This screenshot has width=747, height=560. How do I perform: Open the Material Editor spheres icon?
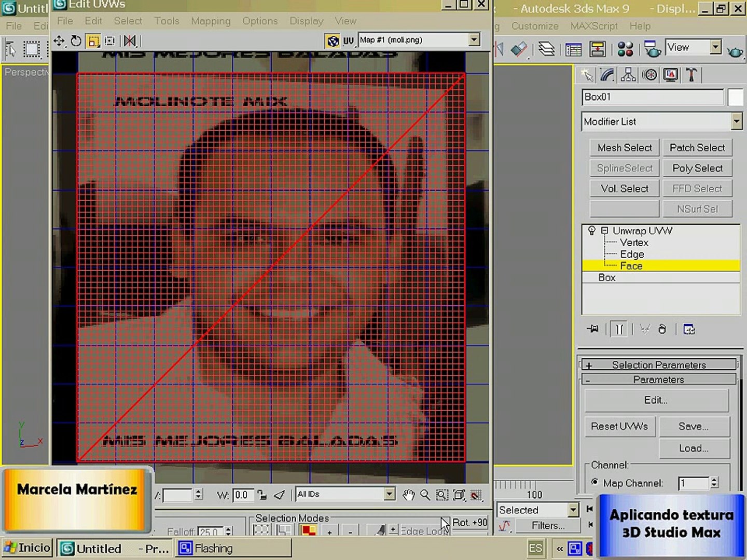(626, 49)
